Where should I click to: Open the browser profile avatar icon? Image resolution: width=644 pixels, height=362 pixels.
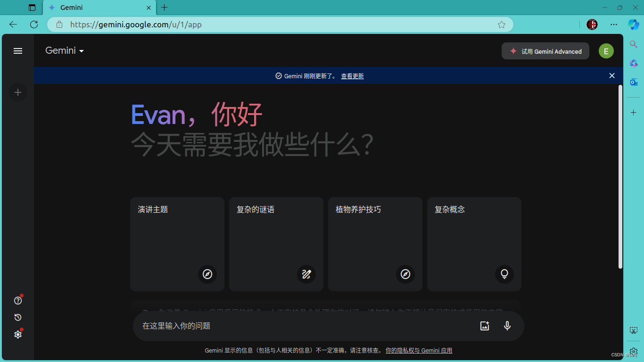pos(592,25)
